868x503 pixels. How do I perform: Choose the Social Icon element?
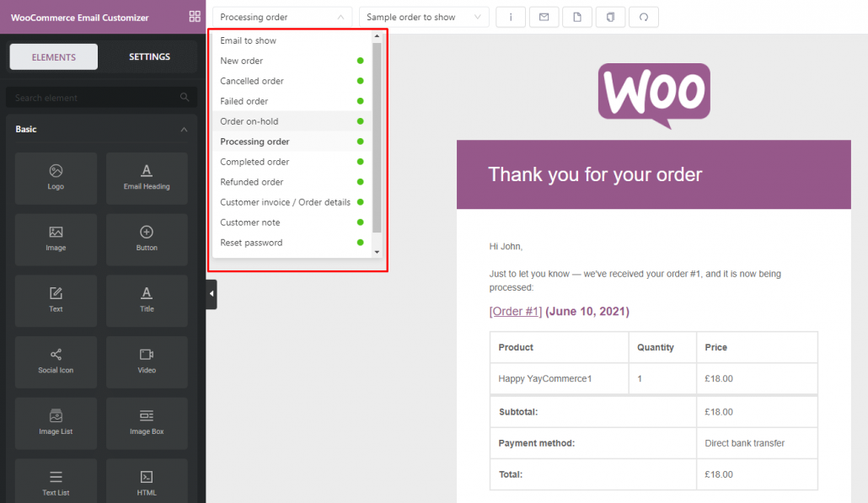point(56,361)
